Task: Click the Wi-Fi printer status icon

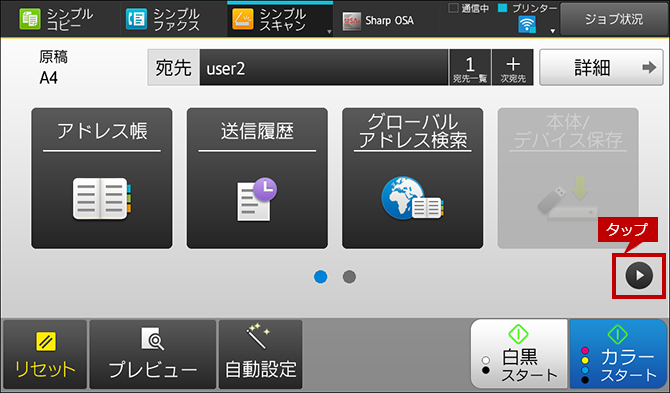Action: [x=527, y=25]
